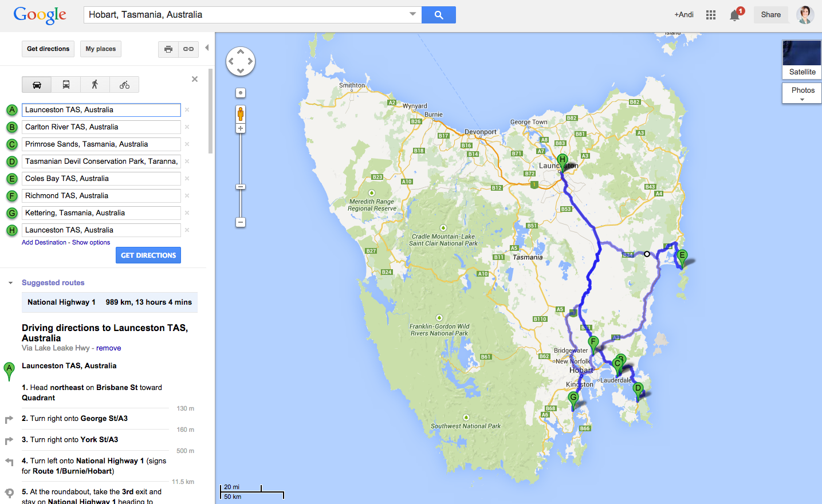Select the Pegman street view icon
The width and height of the screenshot is (822, 504).
click(x=241, y=114)
